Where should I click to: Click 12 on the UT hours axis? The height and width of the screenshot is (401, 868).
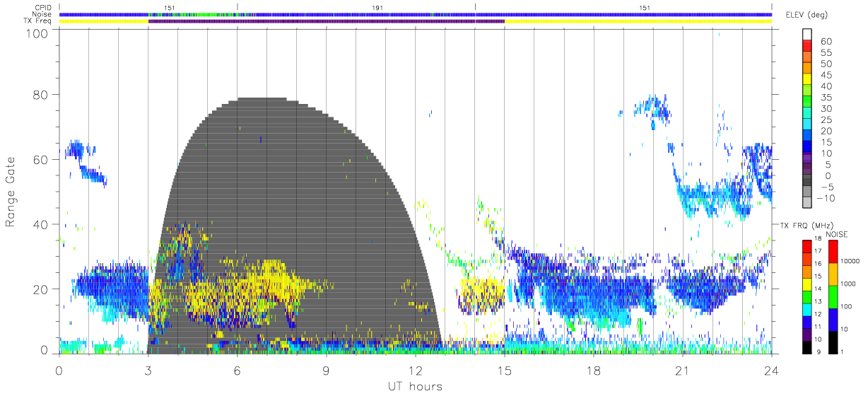(x=416, y=369)
